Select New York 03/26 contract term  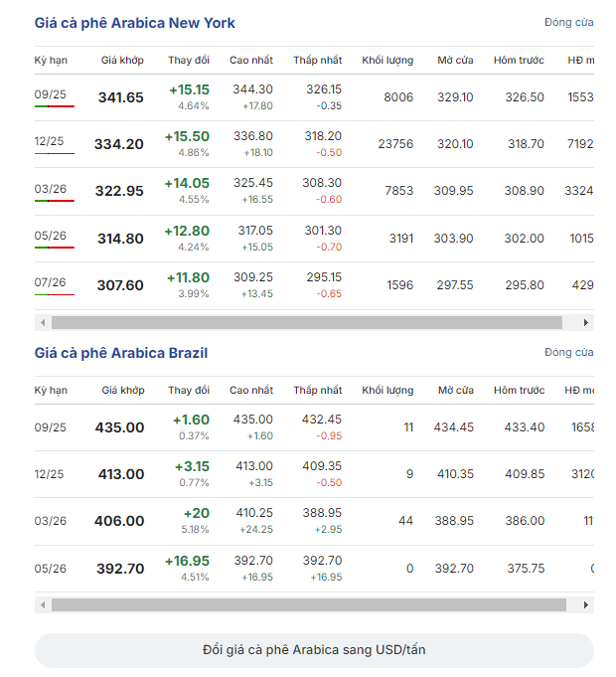(x=51, y=189)
